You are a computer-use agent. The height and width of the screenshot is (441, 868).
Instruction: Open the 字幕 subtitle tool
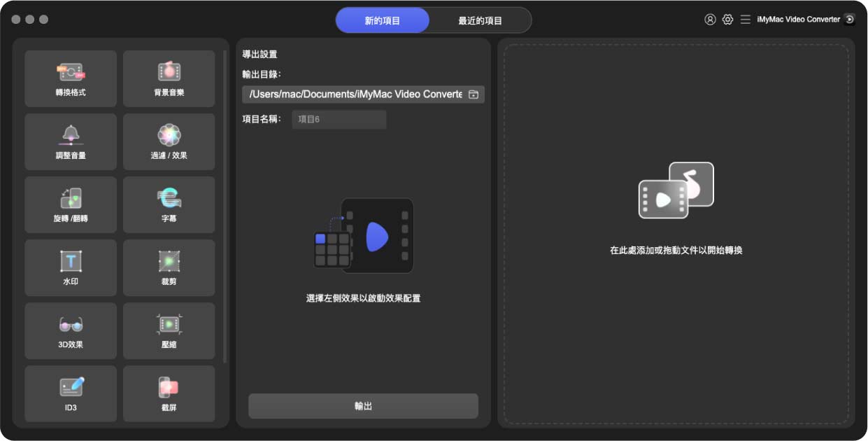(x=169, y=204)
